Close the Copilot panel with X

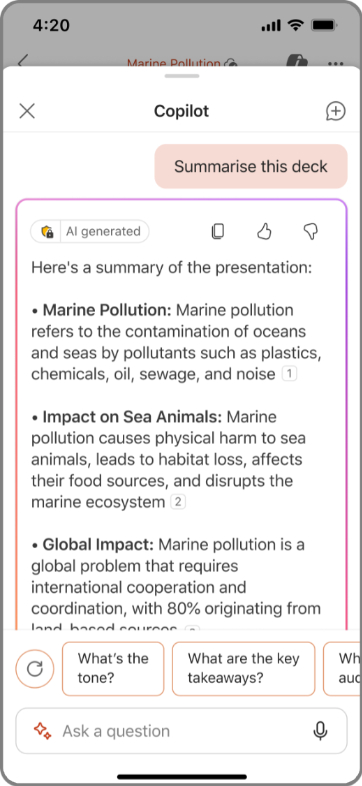27,111
